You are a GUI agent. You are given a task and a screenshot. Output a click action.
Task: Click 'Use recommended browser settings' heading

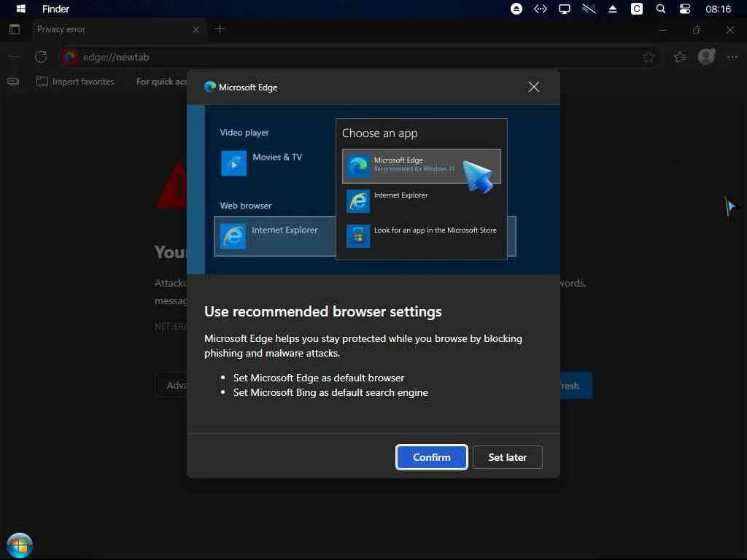tap(323, 311)
